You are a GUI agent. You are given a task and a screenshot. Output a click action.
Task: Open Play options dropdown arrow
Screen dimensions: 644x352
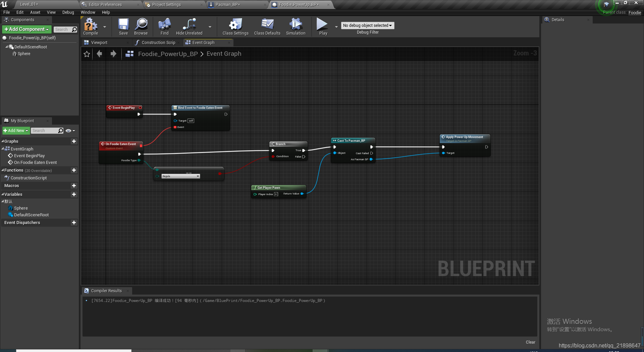coord(336,27)
